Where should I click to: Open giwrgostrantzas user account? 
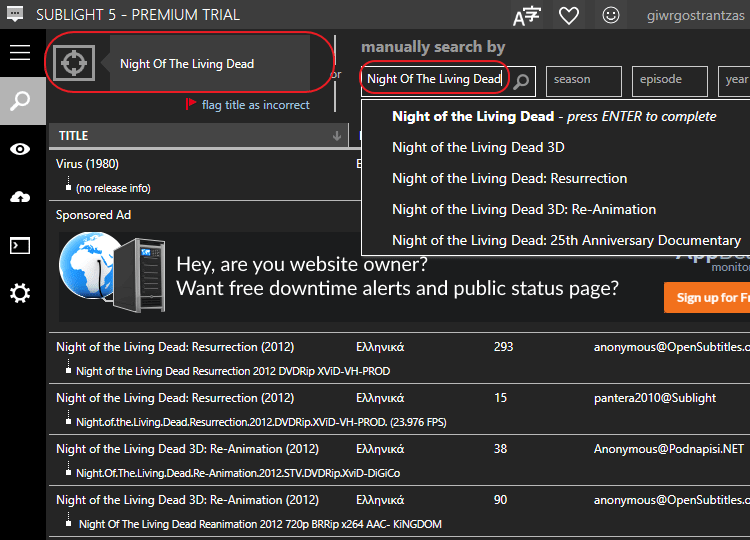tap(695, 16)
